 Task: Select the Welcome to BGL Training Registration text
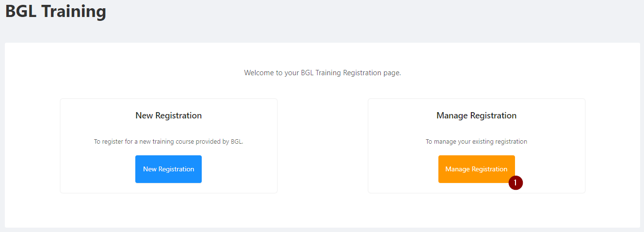coord(322,73)
